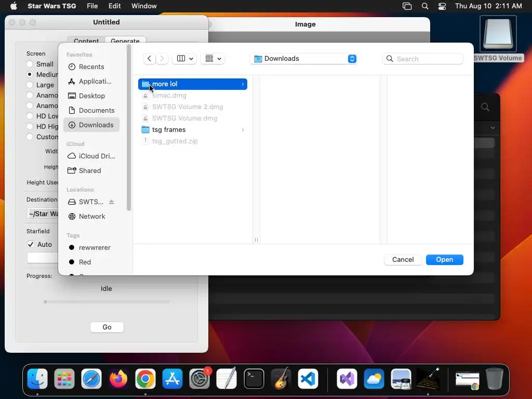Open Terminal from the Dock

[254, 379]
